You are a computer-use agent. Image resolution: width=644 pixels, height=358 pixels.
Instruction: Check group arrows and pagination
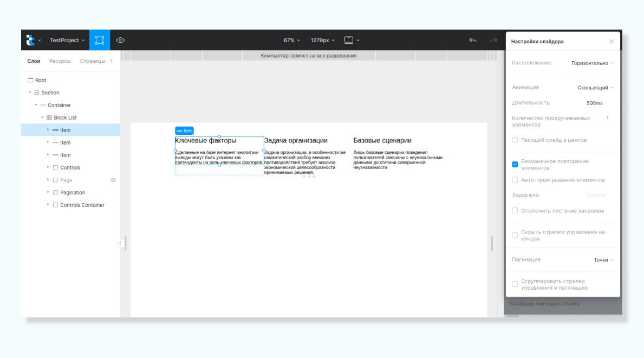click(x=515, y=284)
